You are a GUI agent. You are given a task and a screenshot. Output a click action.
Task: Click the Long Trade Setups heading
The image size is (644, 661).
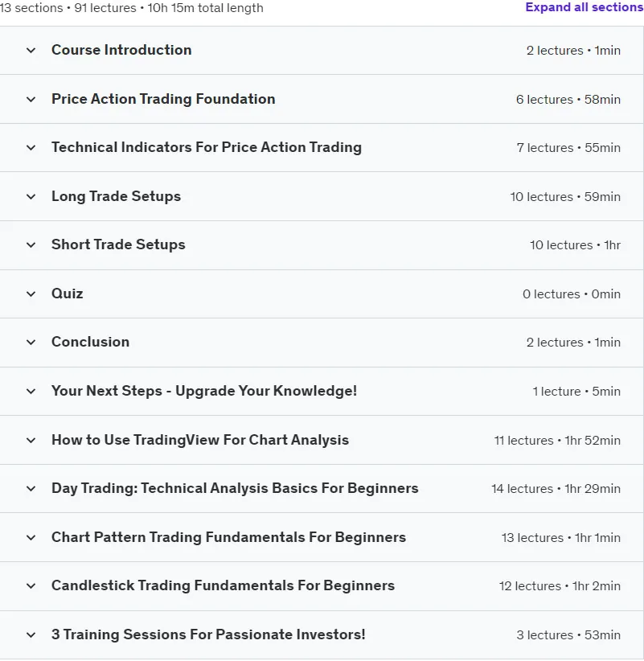click(x=116, y=196)
